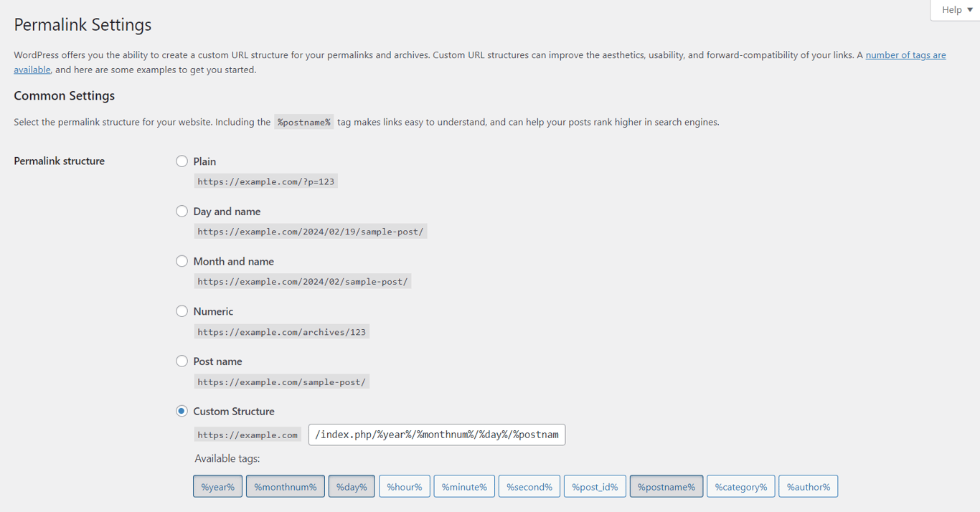
Task: Click the https://example.com prefix label
Action: tap(248, 435)
